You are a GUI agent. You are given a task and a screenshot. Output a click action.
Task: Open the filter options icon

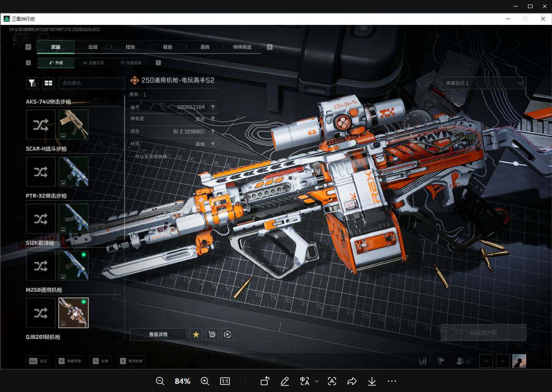[32, 83]
